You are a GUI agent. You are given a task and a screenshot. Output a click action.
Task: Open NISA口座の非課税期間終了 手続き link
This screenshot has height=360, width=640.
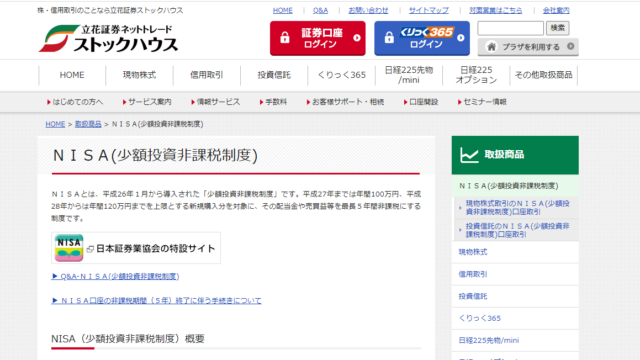(156, 301)
